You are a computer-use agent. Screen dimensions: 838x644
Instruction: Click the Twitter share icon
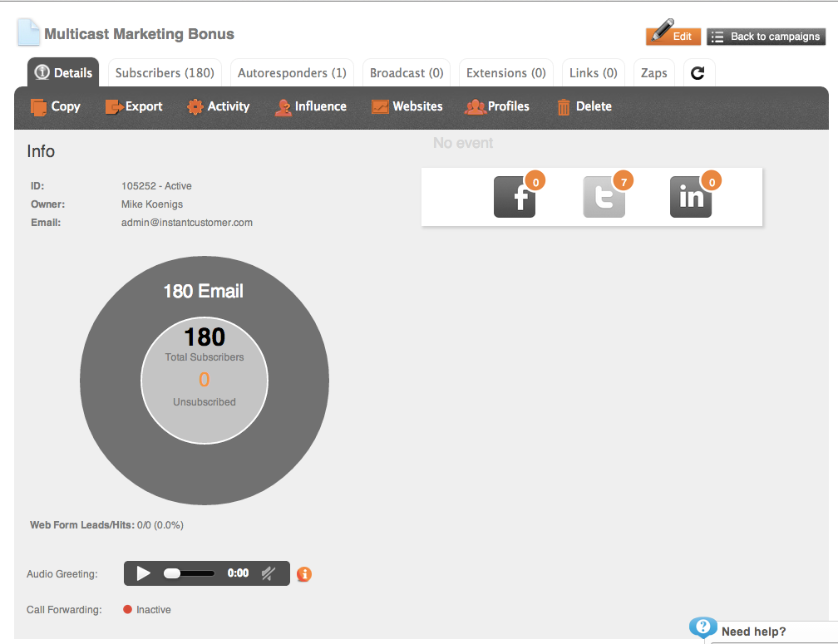[x=604, y=196]
